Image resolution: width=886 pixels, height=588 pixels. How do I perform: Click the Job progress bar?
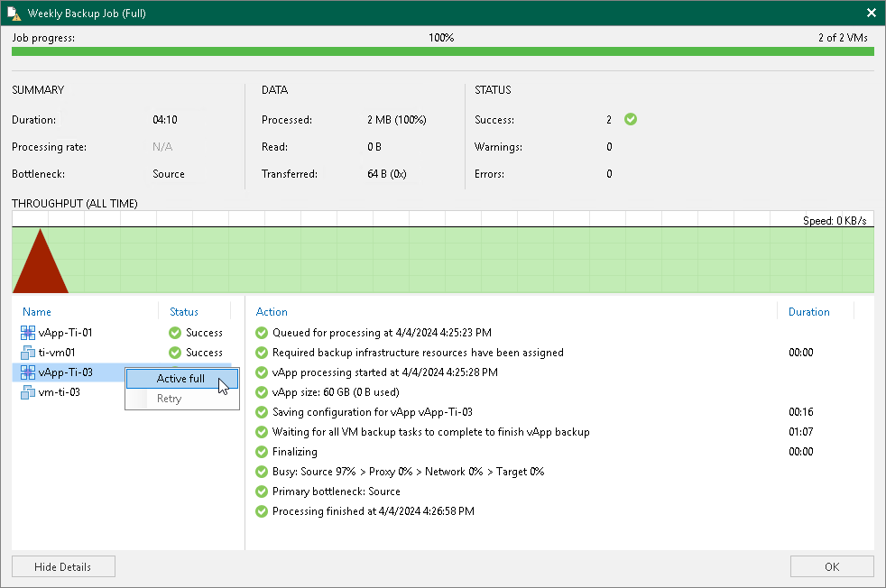(442, 52)
